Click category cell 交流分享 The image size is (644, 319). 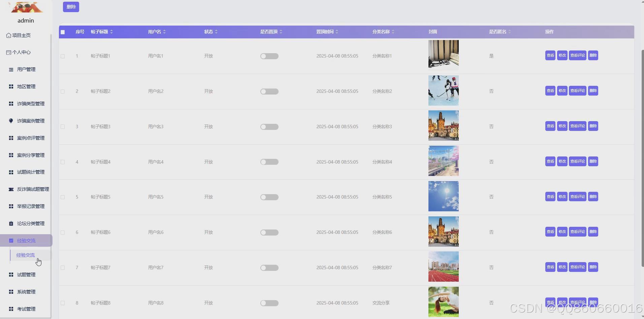coord(381,303)
